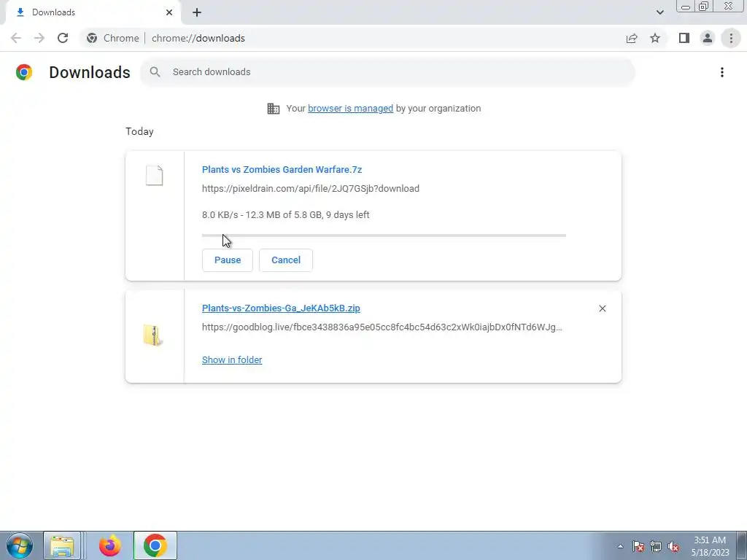747x560 pixels.
Task: Open the share page icon in address bar
Action: coord(632,38)
